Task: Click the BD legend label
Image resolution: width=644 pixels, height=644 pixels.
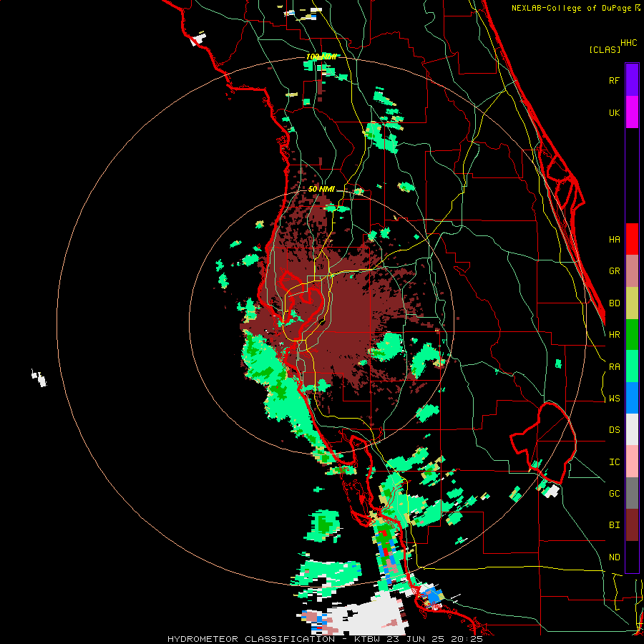Action: coord(614,303)
